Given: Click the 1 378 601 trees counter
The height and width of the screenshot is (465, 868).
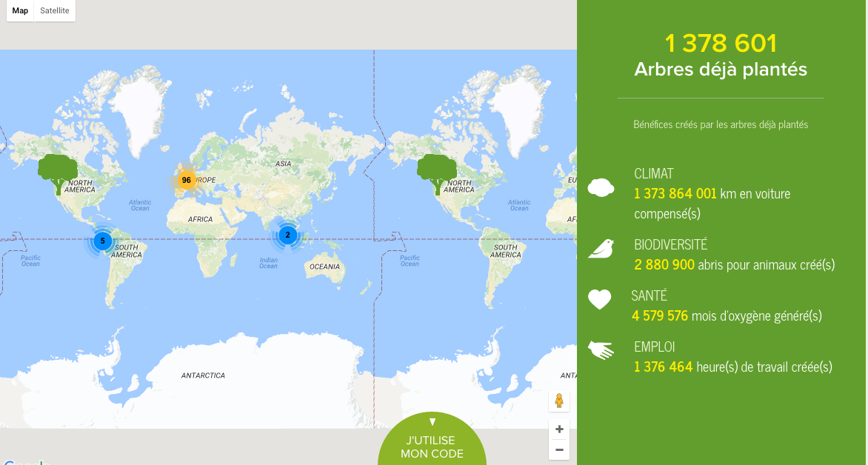Looking at the screenshot, I should pyautogui.click(x=721, y=44).
